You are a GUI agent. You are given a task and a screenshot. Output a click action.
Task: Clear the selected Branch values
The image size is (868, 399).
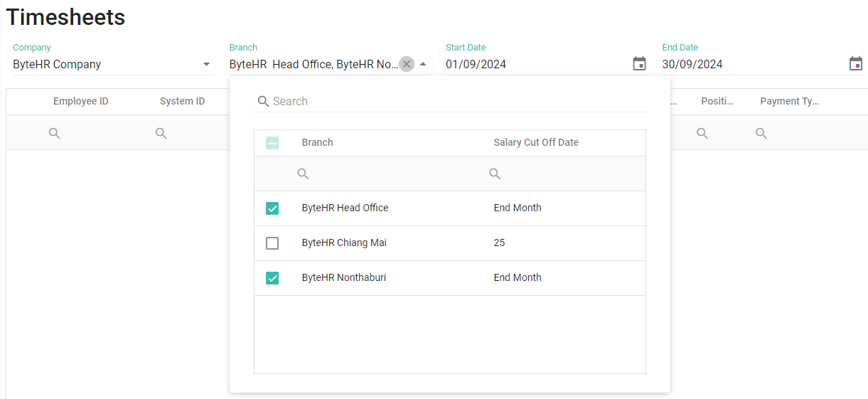click(407, 64)
